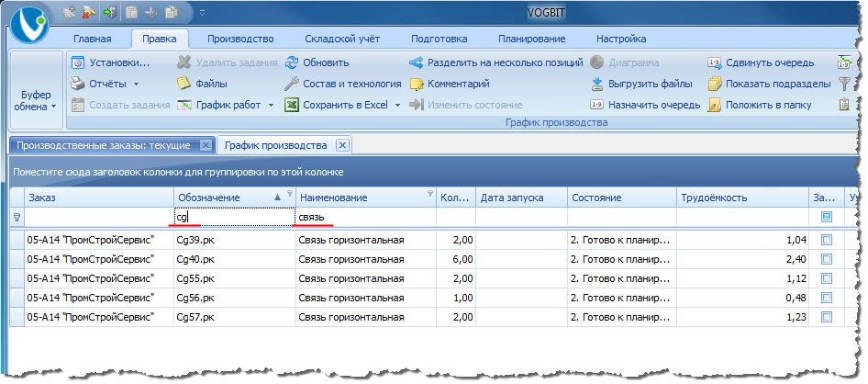
Task: Tick the checkbox in the Cg39.рк row
Action: (827, 240)
